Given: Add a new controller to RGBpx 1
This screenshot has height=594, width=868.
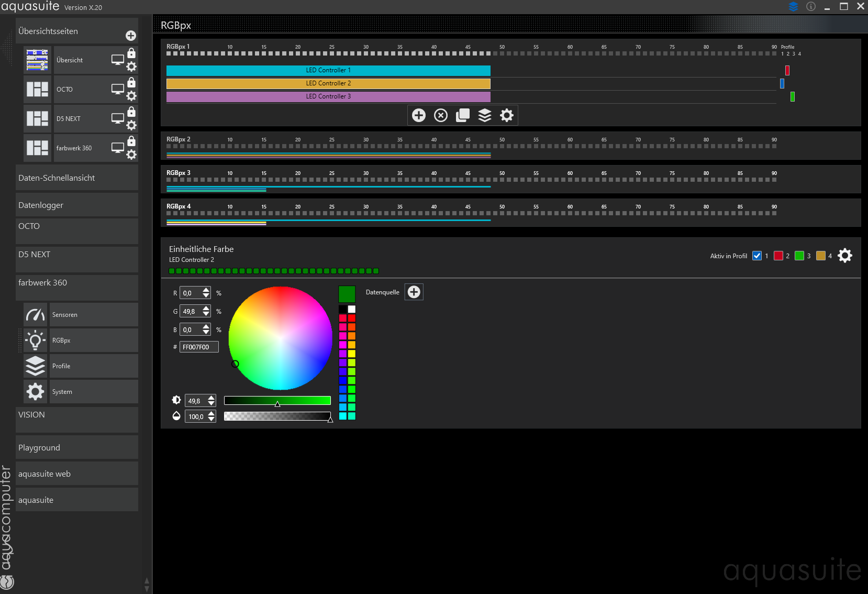Looking at the screenshot, I should (418, 115).
